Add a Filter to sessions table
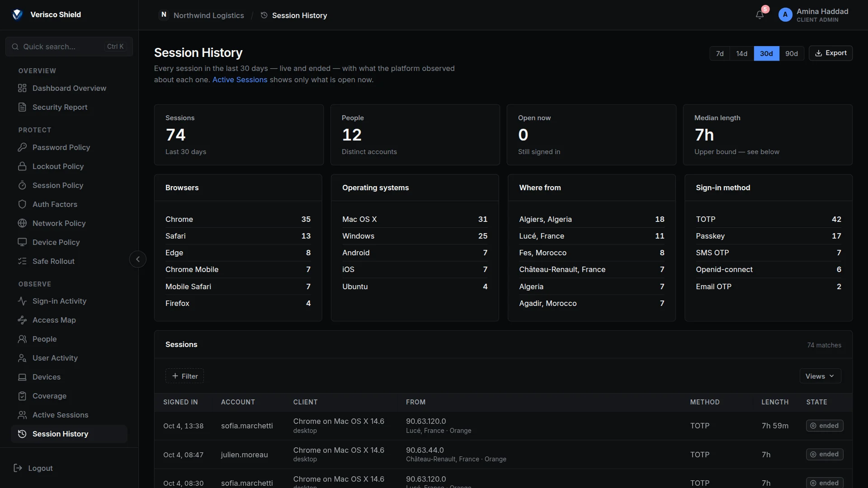The image size is (868, 488). click(184, 376)
